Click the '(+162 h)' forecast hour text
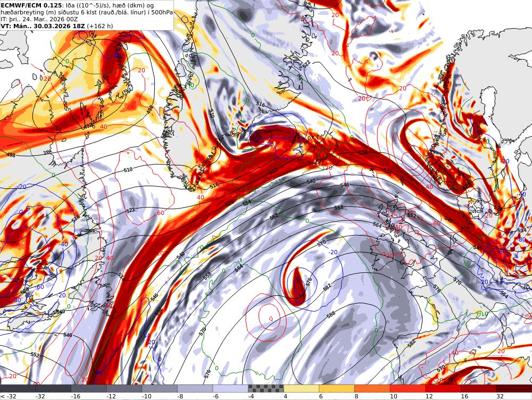 tap(100, 26)
